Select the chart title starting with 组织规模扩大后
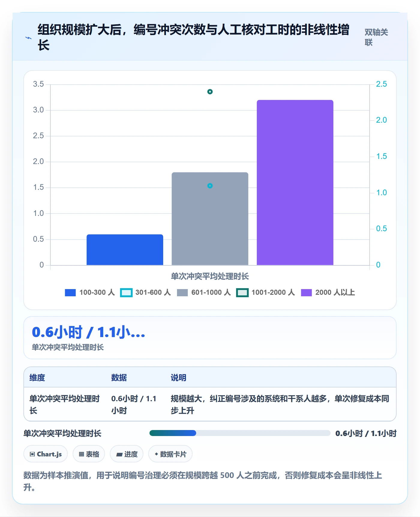Viewport: 420px width, 517px height. click(193, 37)
